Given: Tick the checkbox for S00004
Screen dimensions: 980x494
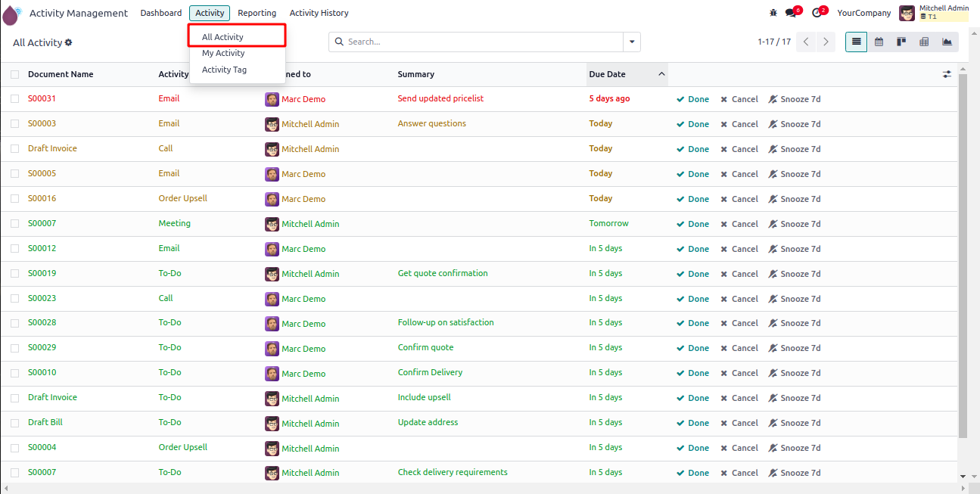Looking at the screenshot, I should pos(15,448).
